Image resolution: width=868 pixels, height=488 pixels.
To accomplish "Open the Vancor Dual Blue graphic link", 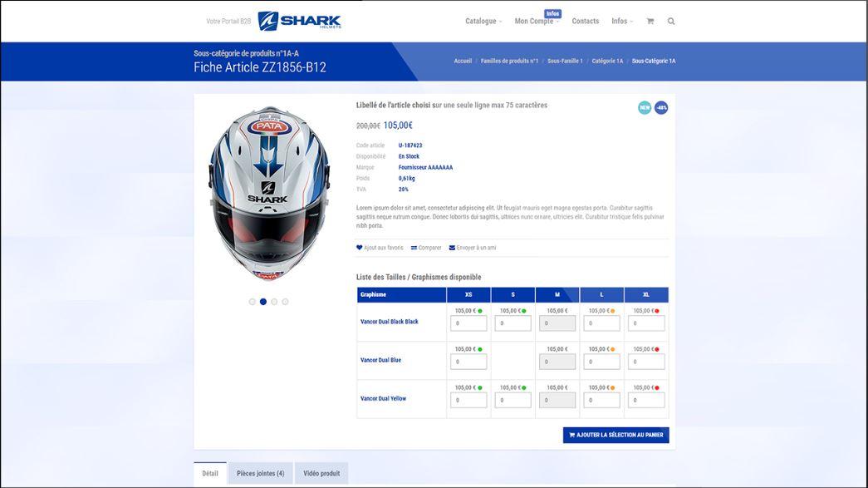I will (381, 360).
